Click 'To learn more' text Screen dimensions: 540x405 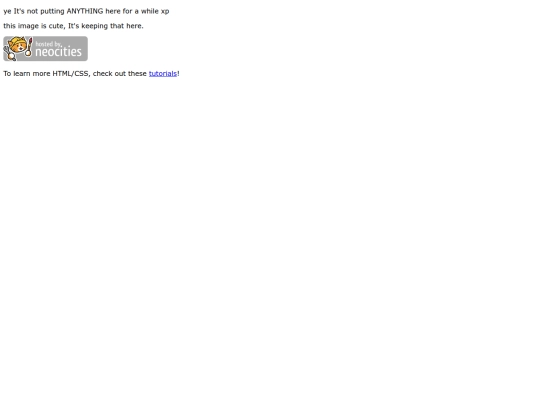pos(27,73)
